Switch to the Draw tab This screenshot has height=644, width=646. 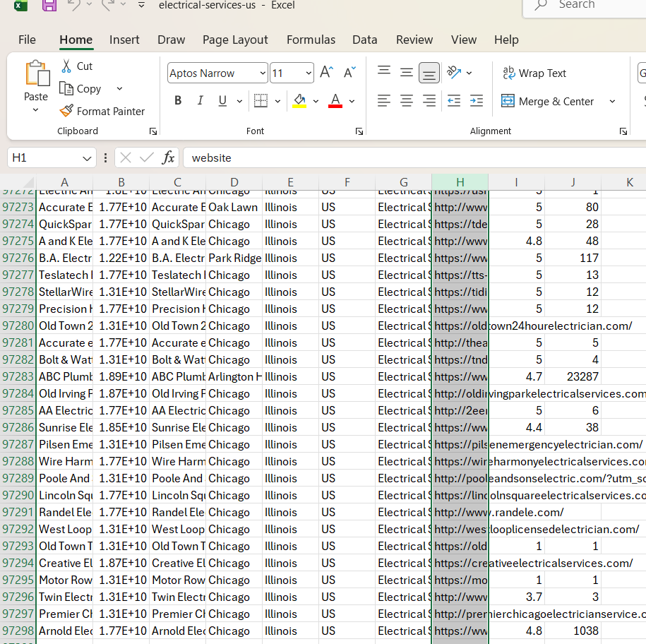(x=171, y=40)
